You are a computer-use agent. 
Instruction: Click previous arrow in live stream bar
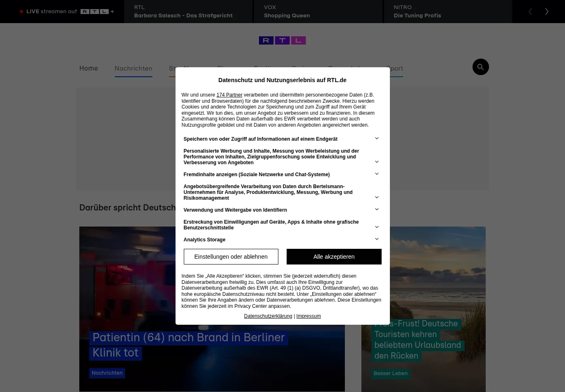point(530,12)
